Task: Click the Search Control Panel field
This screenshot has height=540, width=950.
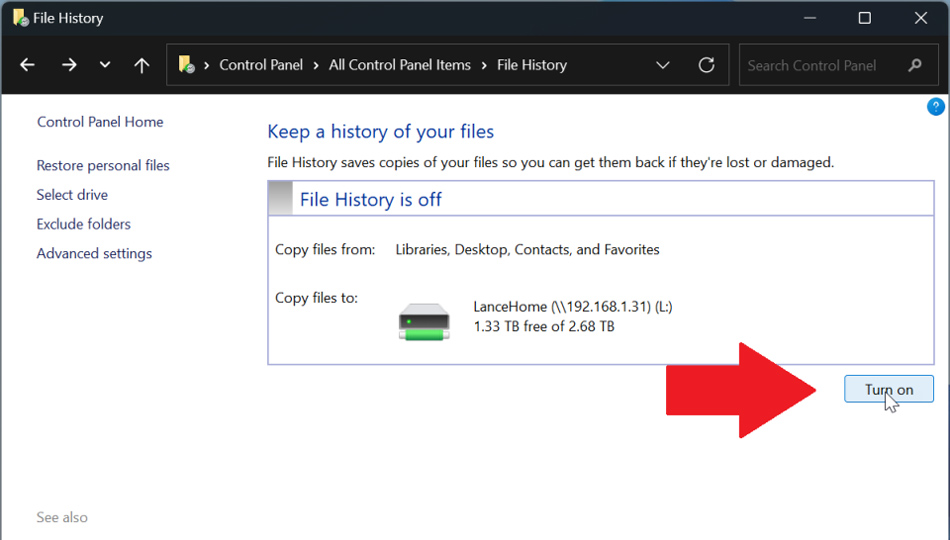Action: click(822, 65)
